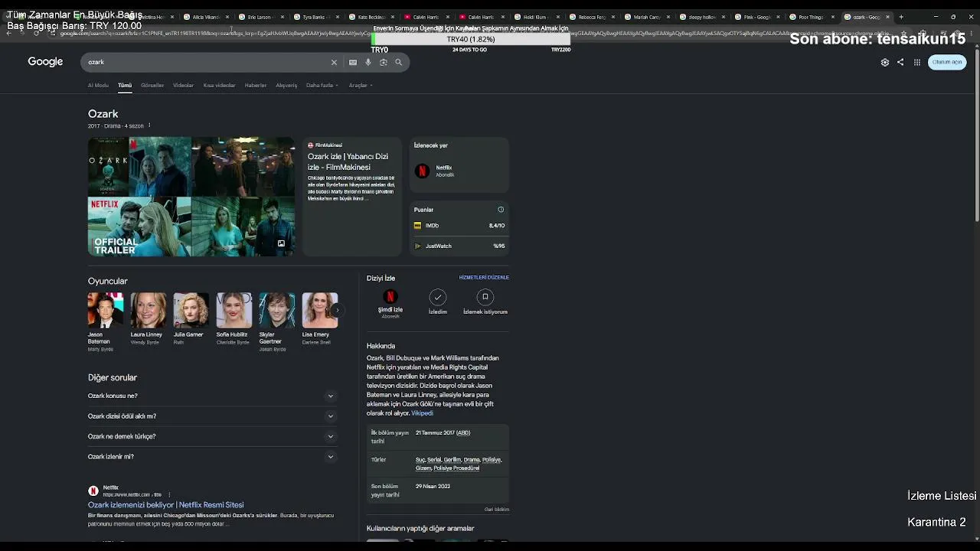Open options dots beside the netflix.com result URL

169,494
